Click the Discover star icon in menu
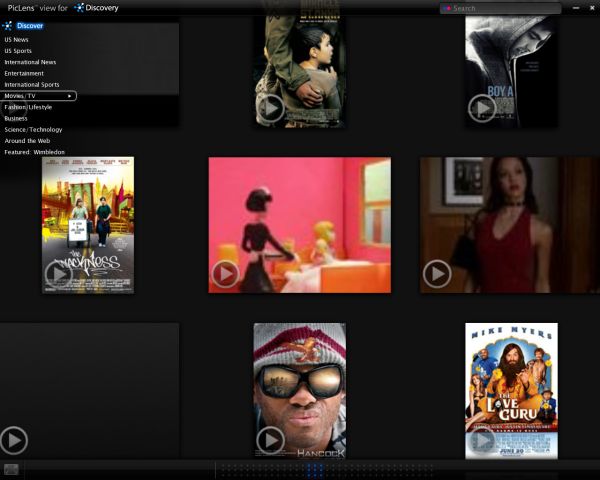Image resolution: width=600 pixels, height=480 pixels. pos(8,26)
